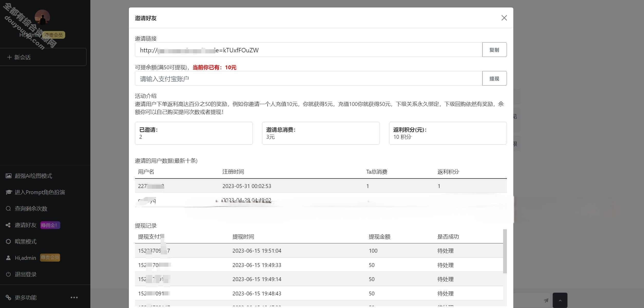Click the 提现记录 section heading
644x308 pixels.
click(146, 225)
